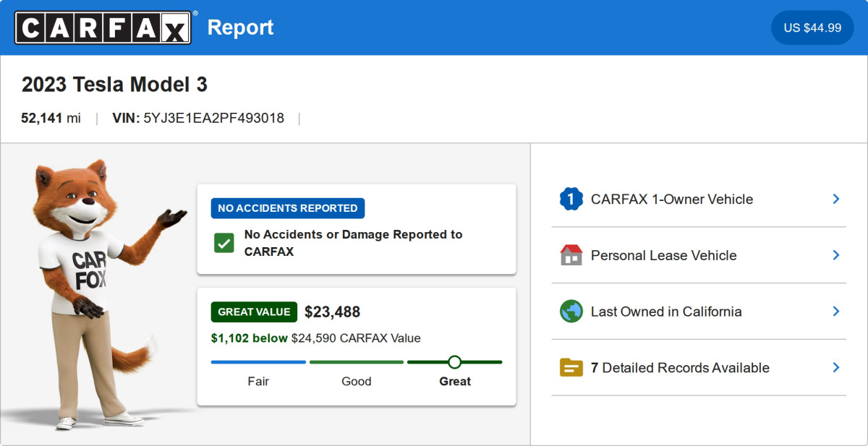The height and width of the screenshot is (446, 868).
Task: Click the folder icon for Detailed Records
Action: pos(571,367)
